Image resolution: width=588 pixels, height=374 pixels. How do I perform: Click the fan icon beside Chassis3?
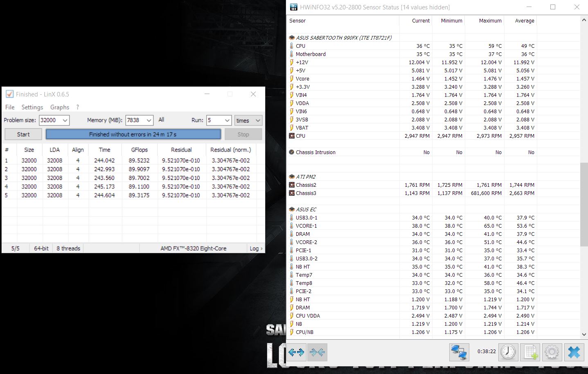point(292,193)
